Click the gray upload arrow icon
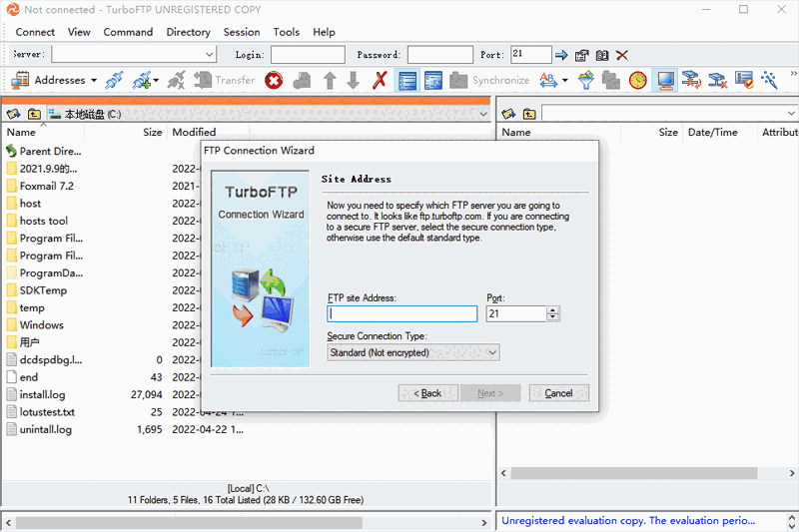This screenshot has height=532, width=799. tap(331, 81)
